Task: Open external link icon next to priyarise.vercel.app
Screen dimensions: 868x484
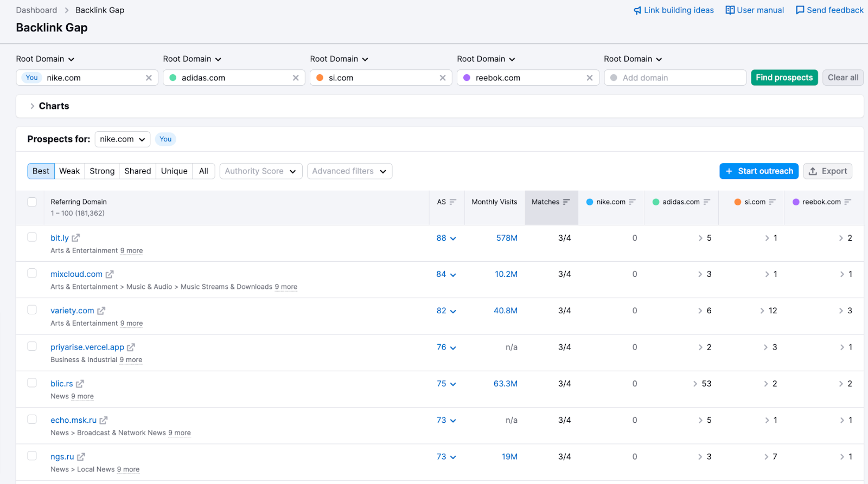Action: pos(131,347)
